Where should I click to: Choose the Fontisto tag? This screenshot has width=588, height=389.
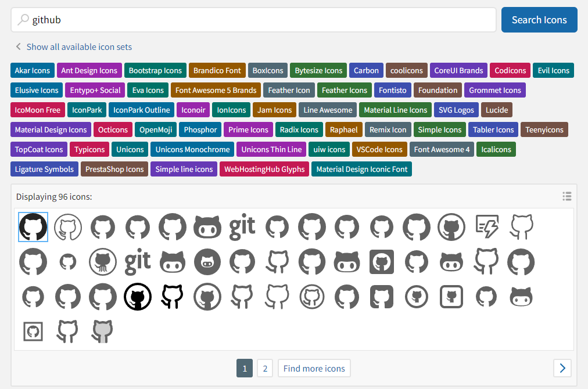point(393,91)
